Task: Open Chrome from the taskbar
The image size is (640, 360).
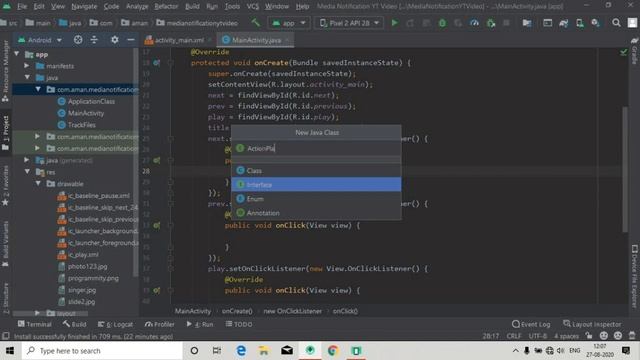Action: pyautogui.click(x=333, y=351)
